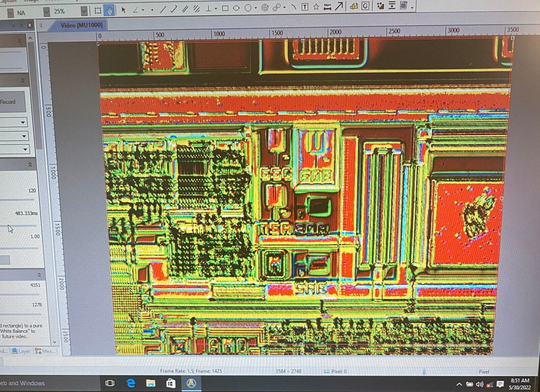Select the polyline arrow tool
This screenshot has height=392, width=540.
tap(173, 9)
